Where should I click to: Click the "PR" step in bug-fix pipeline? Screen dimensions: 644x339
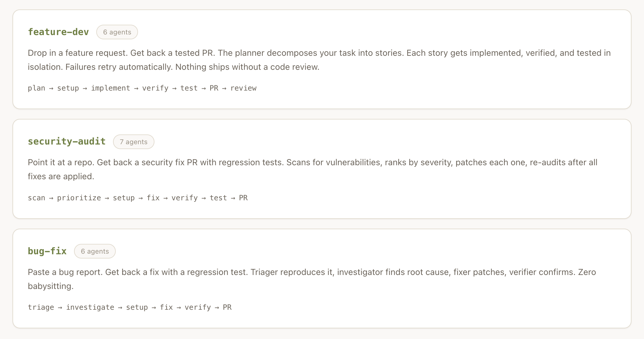(227, 307)
